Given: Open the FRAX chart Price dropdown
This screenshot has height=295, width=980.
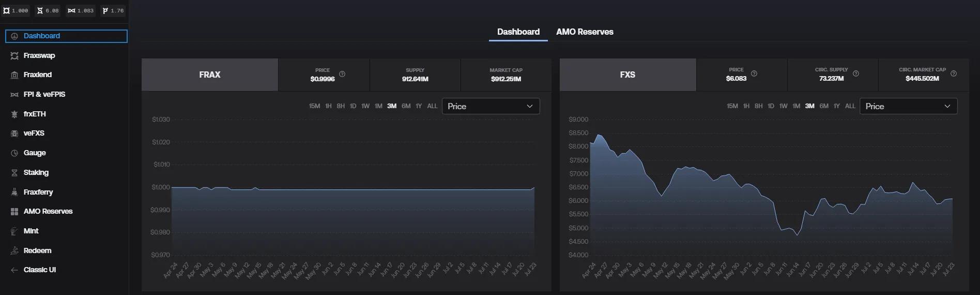Looking at the screenshot, I should click(491, 106).
